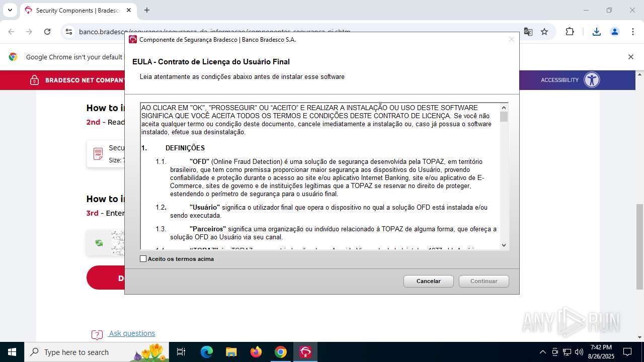The height and width of the screenshot is (362, 644).
Task: Open the Chrome tab search dropdown
Action: click(10, 10)
